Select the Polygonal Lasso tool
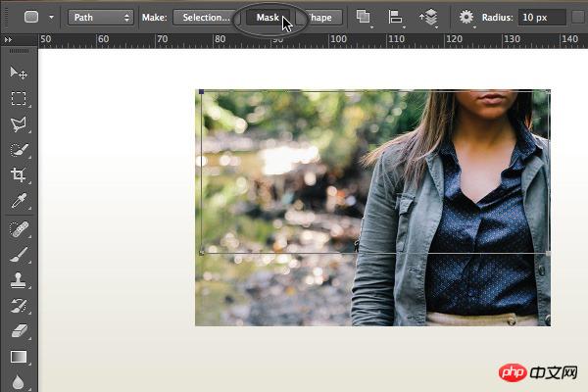This screenshot has height=392, width=588. [19, 124]
